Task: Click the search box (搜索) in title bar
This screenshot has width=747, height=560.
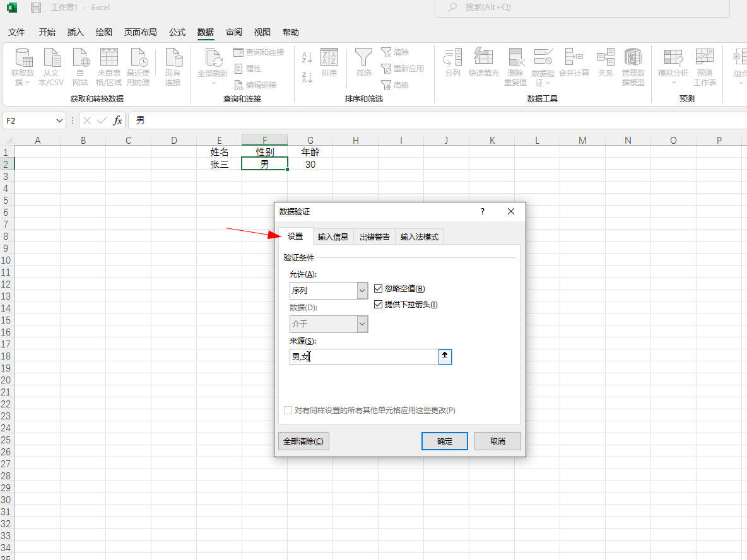Action: tap(582, 8)
